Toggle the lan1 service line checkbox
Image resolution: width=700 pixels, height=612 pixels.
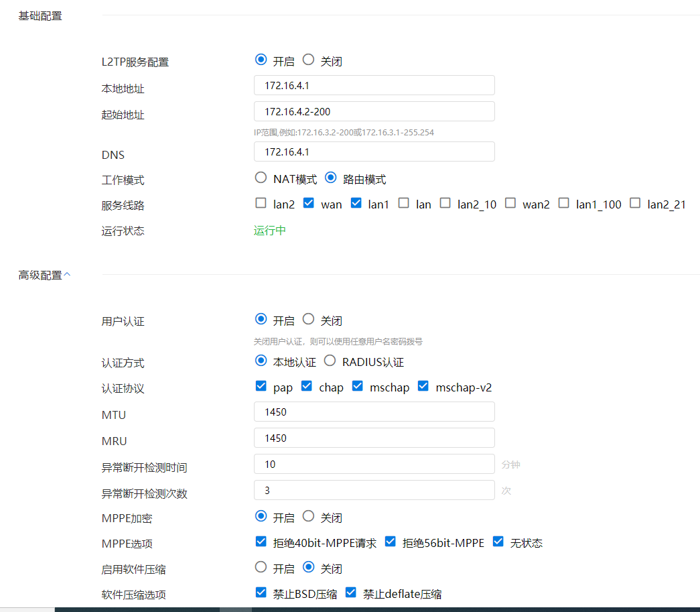coord(356,203)
